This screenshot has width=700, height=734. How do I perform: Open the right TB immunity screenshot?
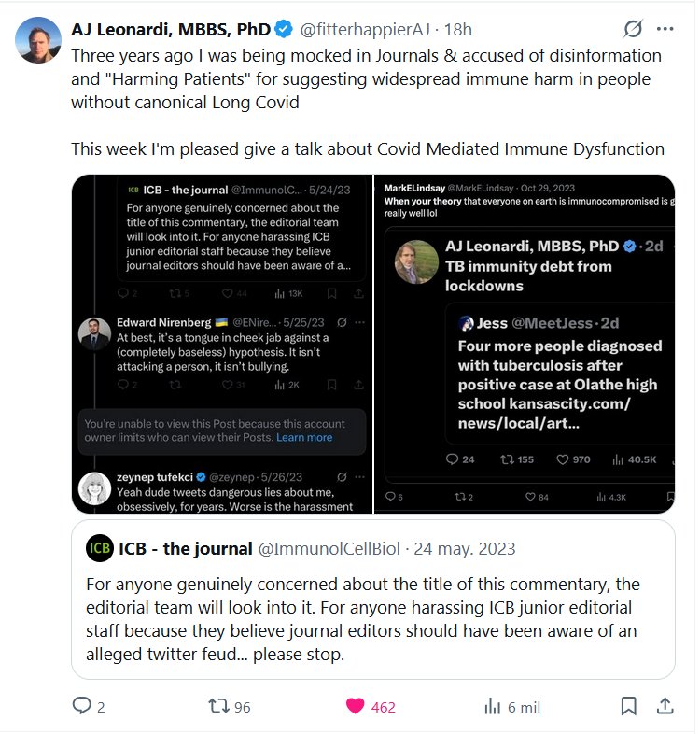tap(525, 344)
